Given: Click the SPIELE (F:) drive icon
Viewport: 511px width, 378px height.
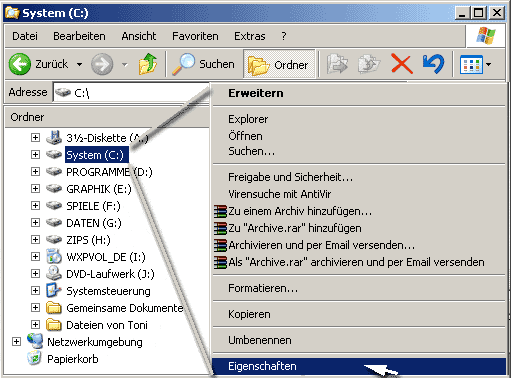Looking at the screenshot, I should (x=54, y=206).
